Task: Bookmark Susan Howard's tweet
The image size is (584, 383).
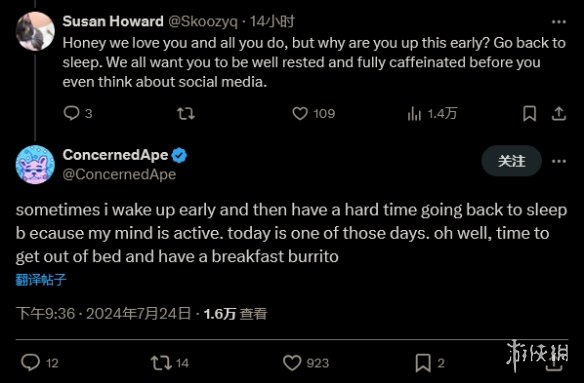Action: pos(529,113)
